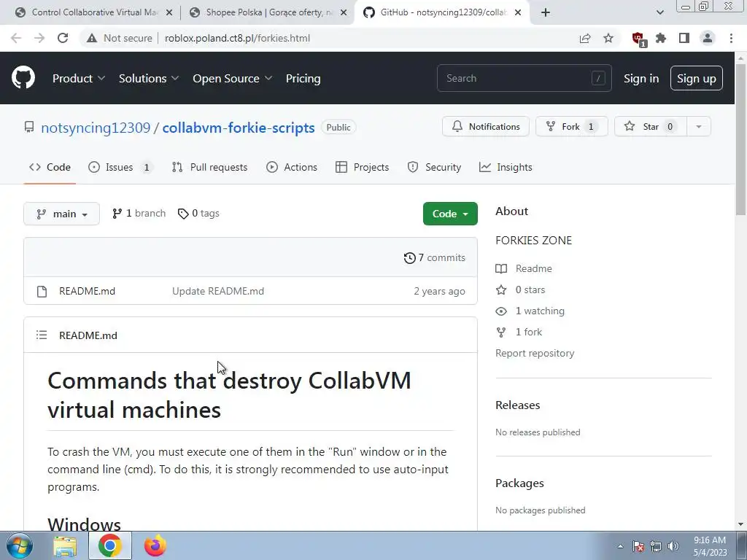Click the GitHub octocat logo
The image size is (747, 560).
click(23, 77)
